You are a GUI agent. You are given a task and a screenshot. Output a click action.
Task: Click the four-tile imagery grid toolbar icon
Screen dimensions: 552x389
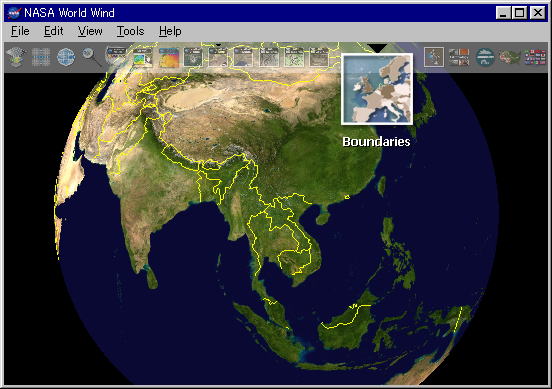pyautogui.click(x=459, y=57)
